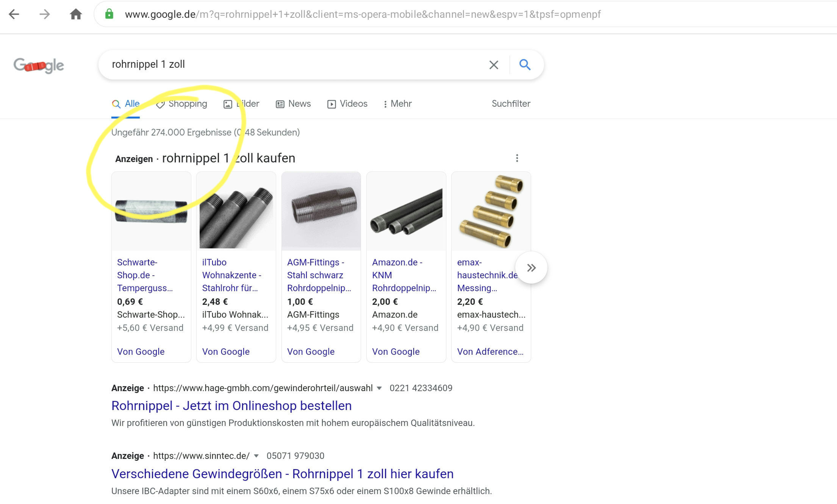The height and width of the screenshot is (504, 837).
Task: Click Von Google under Schwarte-Shop card
Action: coord(141,352)
